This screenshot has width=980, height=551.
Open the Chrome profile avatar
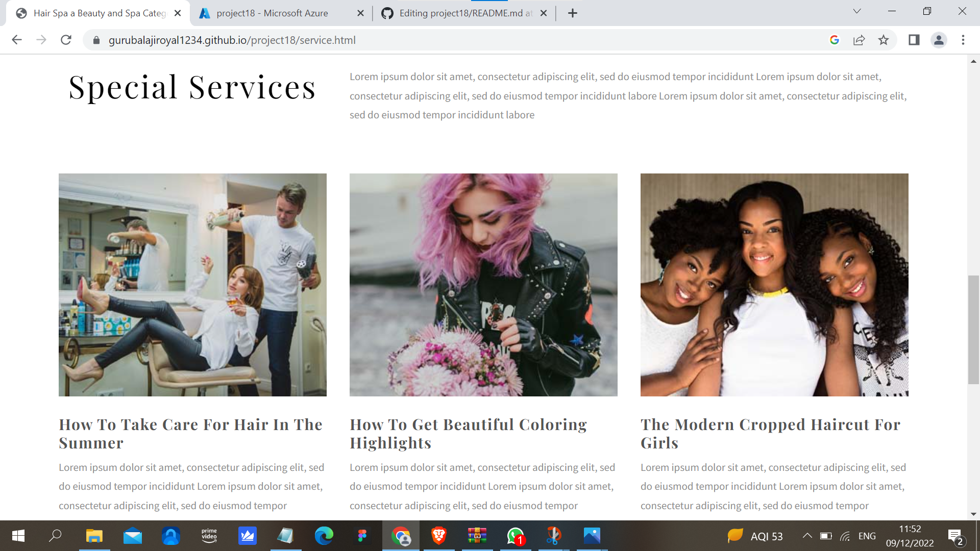(x=939, y=40)
